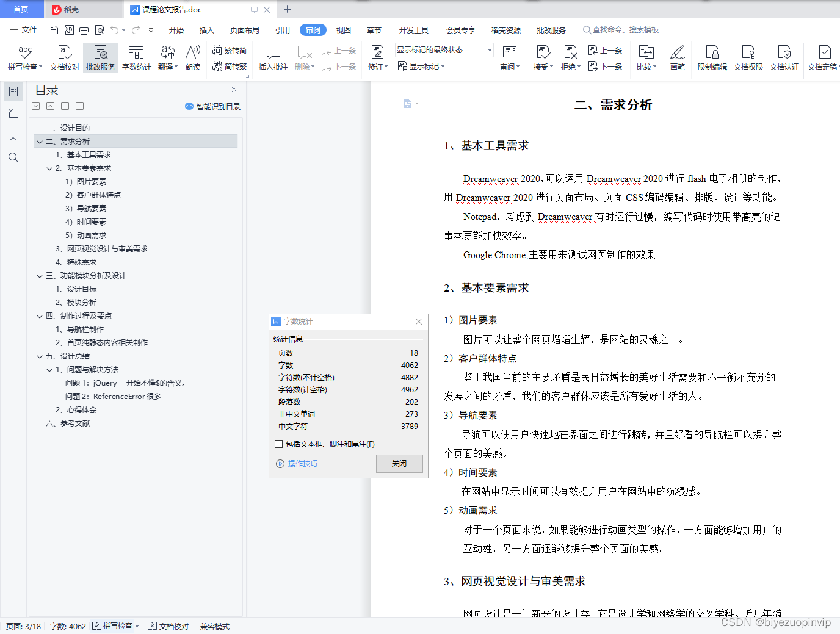840x634 pixels.
Task: Open restrict editing (限制编辑)
Action: [x=712, y=58]
